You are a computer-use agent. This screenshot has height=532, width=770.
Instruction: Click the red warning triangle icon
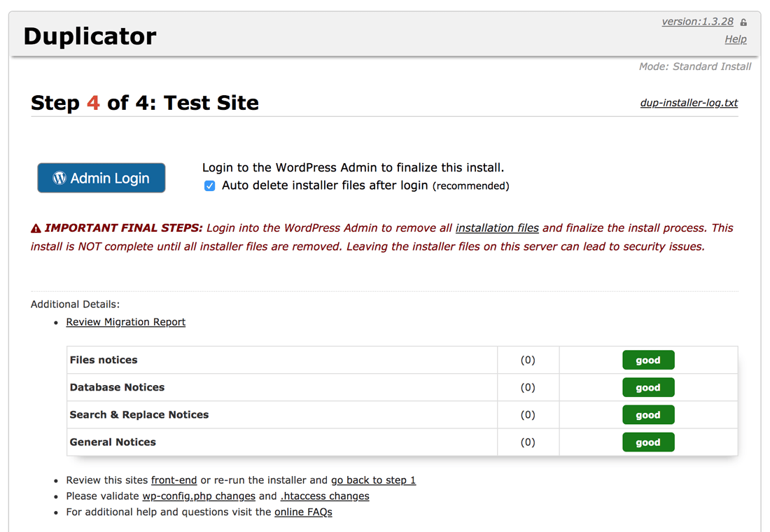tap(36, 228)
